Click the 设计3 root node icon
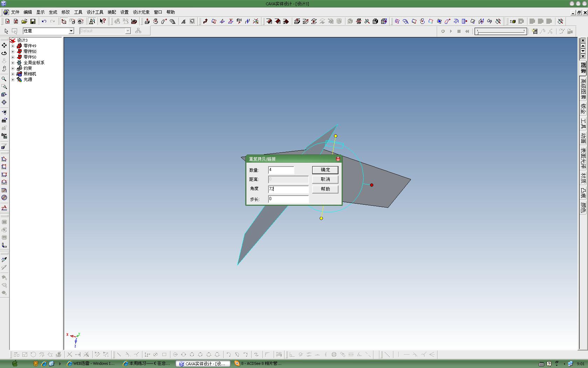 pos(13,40)
